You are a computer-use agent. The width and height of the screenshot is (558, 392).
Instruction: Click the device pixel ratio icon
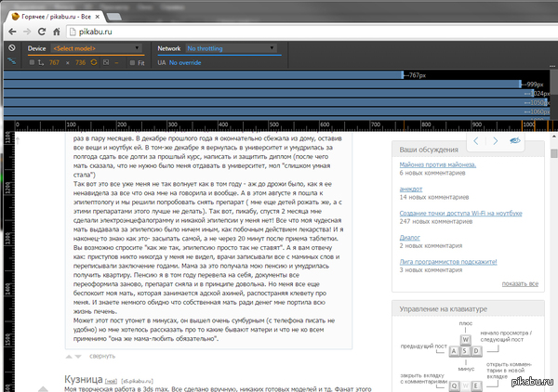[x=106, y=62]
